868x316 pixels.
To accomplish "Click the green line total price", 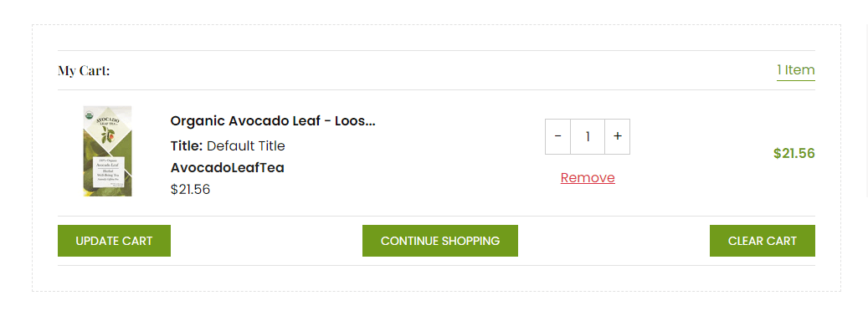I will [794, 154].
